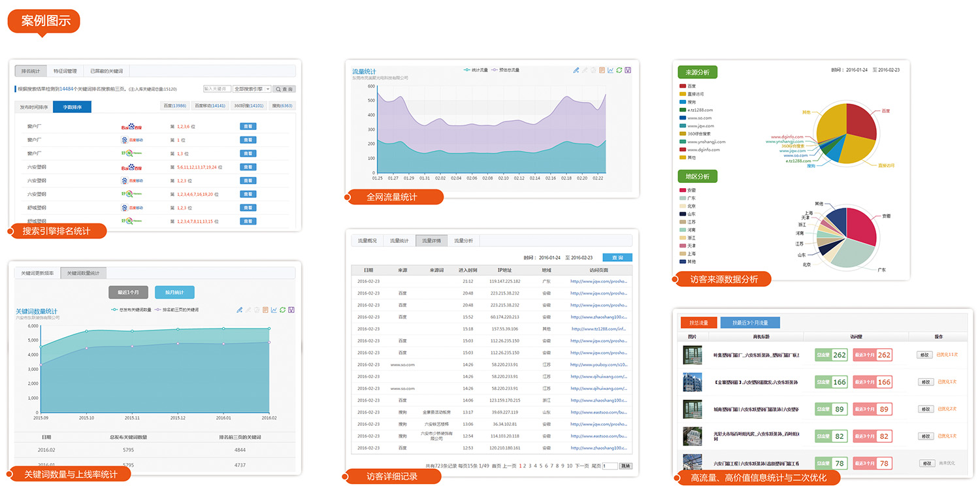The image size is (980, 499).
Task: Click first product thumbnail in traffic table
Action: pyautogui.click(x=692, y=355)
